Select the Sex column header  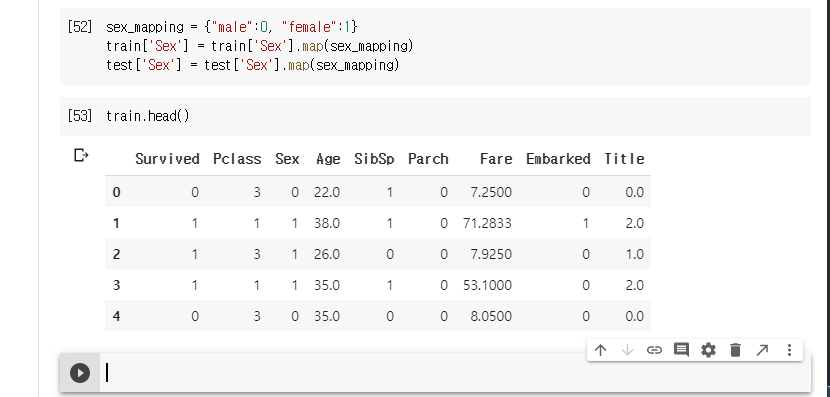[x=287, y=159]
